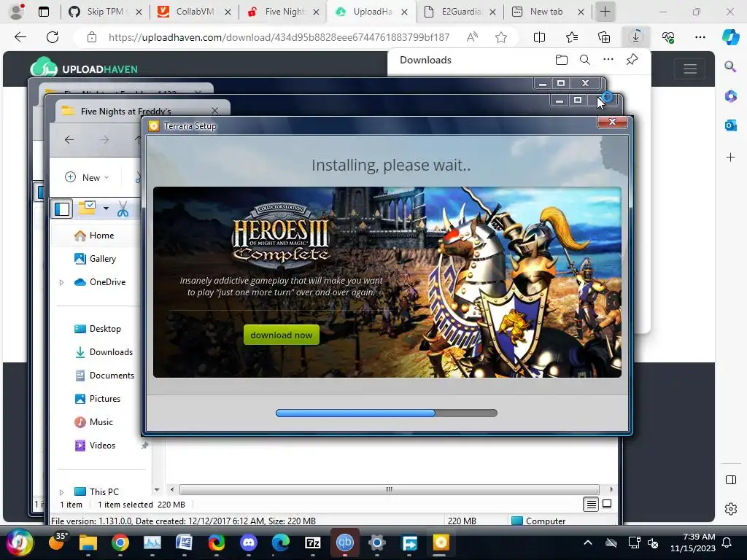Click the Edge address bar
Image resolution: width=747 pixels, height=560 pixels.
(x=279, y=37)
